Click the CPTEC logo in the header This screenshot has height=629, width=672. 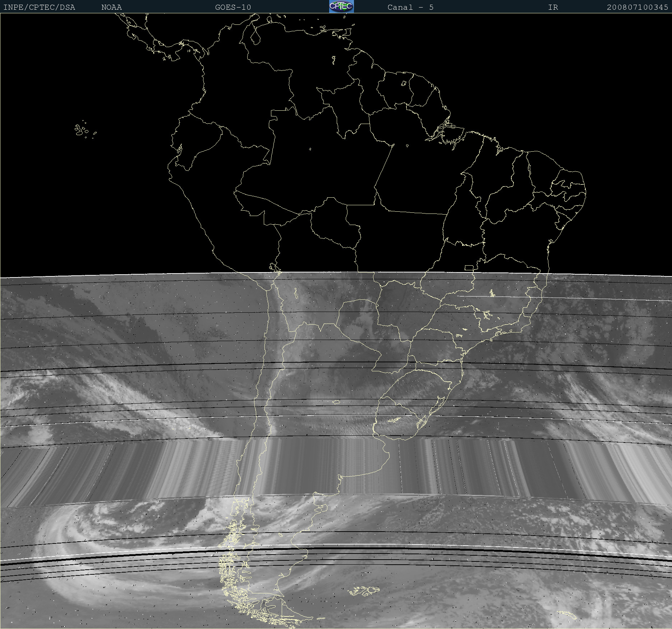pos(341,6)
